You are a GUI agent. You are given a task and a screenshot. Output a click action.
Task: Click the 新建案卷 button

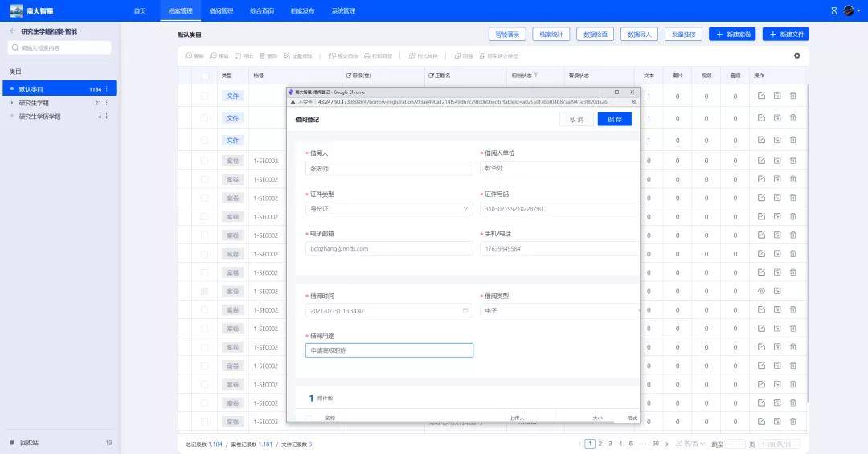(x=732, y=35)
